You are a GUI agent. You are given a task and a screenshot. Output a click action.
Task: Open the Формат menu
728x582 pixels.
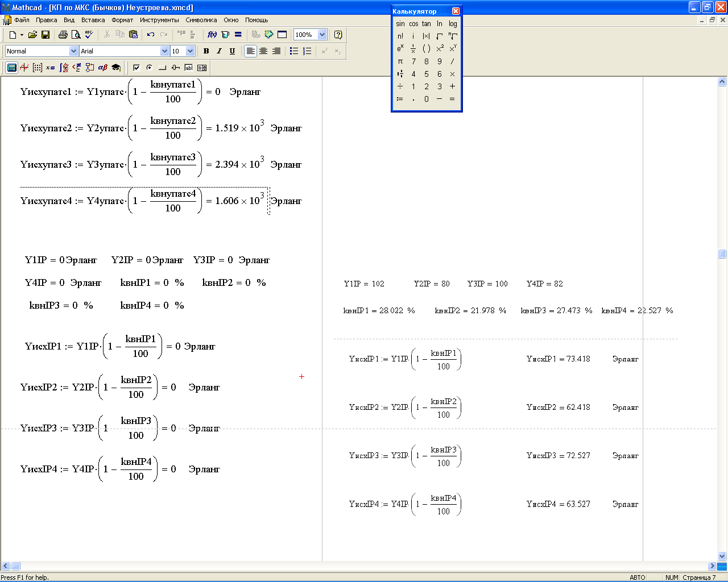[x=122, y=20]
